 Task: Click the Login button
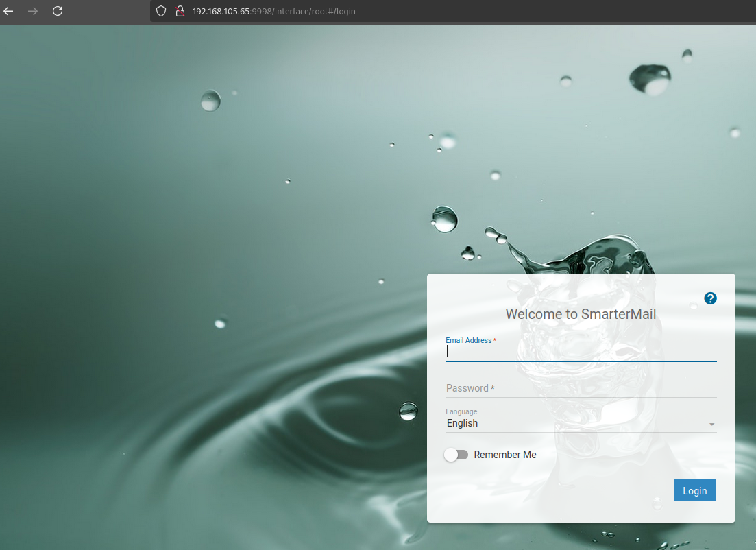(x=695, y=490)
